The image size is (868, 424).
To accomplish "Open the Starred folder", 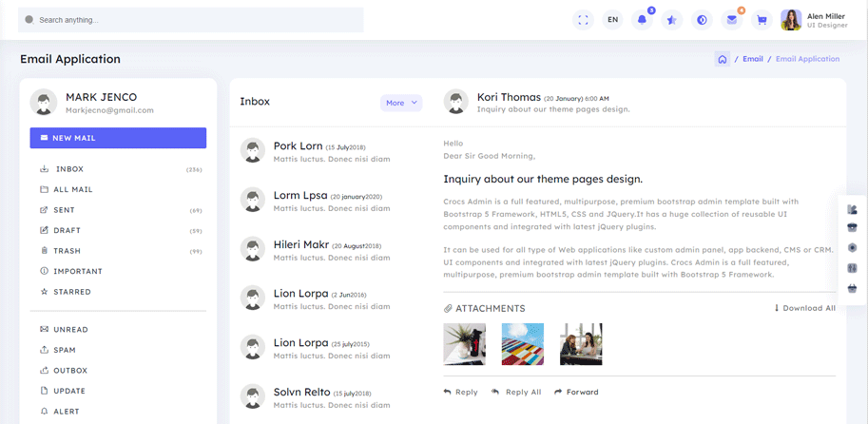I will click(x=72, y=292).
